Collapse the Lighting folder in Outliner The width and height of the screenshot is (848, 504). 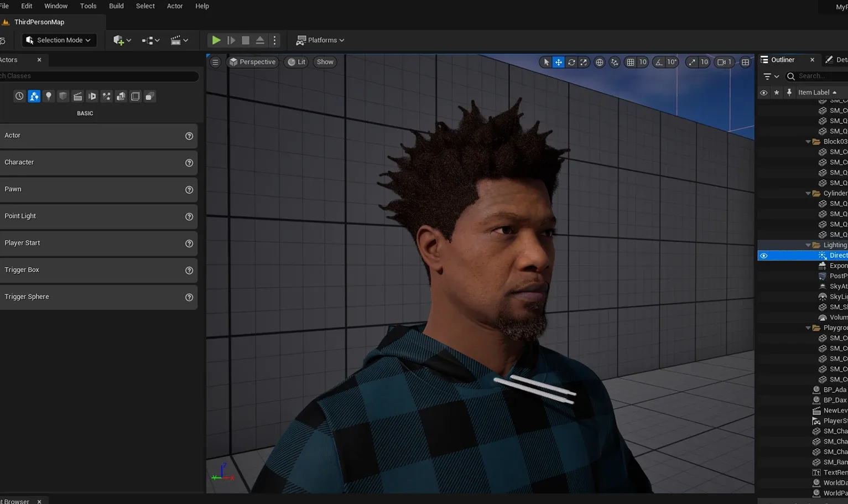pos(808,245)
